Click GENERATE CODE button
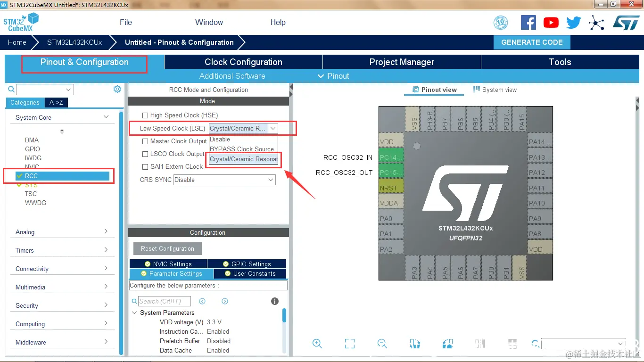Screen dimensions: 644x362 pyautogui.click(x=532, y=42)
